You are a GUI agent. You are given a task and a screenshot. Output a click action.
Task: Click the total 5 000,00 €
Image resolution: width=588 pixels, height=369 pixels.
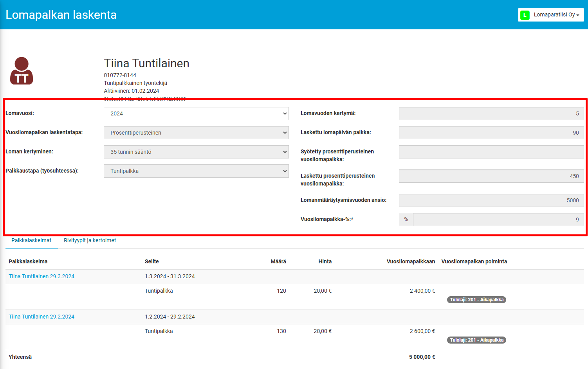coord(422,357)
